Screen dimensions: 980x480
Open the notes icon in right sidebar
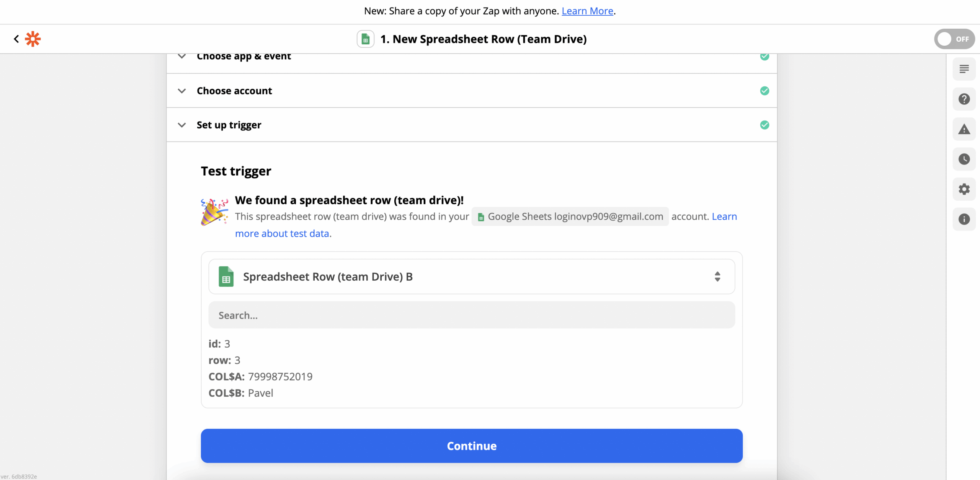click(x=964, y=69)
